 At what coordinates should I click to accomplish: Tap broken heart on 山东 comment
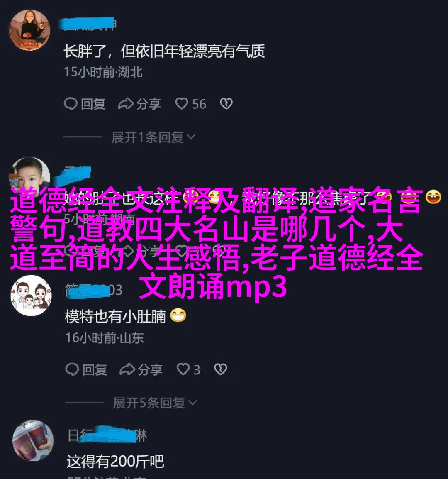[221, 369]
